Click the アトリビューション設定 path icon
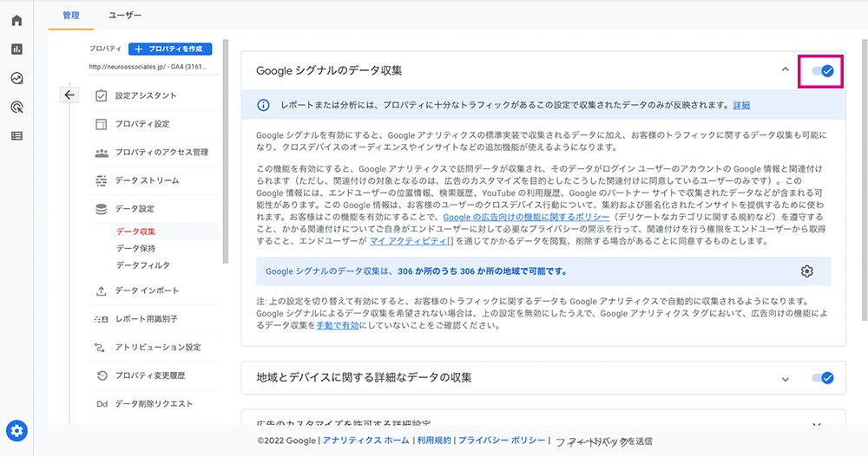The image size is (868, 457). [x=100, y=348]
